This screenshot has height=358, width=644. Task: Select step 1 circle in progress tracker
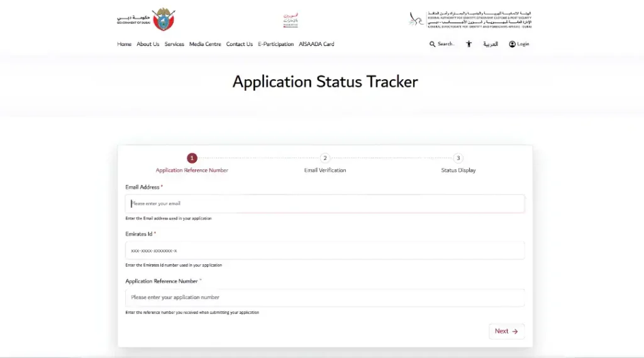pos(192,159)
